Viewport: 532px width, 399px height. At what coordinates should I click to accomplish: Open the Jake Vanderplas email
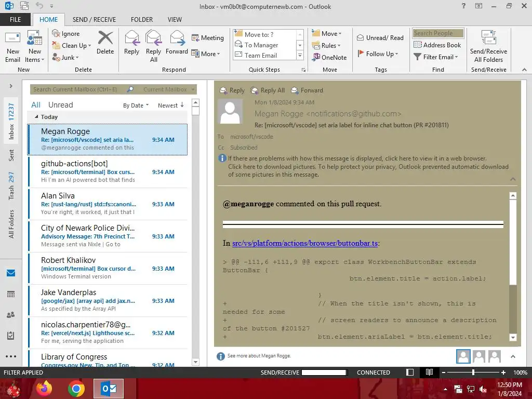click(108, 301)
